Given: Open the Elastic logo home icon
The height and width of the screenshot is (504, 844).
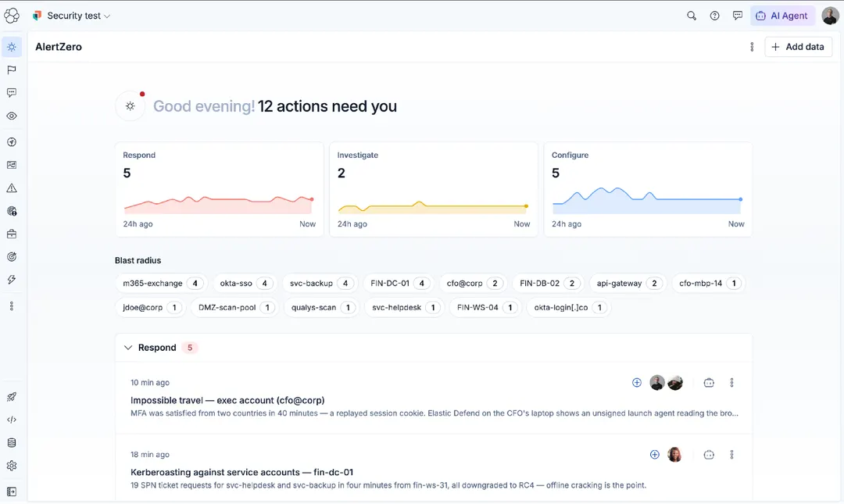Looking at the screenshot, I should [x=11, y=16].
